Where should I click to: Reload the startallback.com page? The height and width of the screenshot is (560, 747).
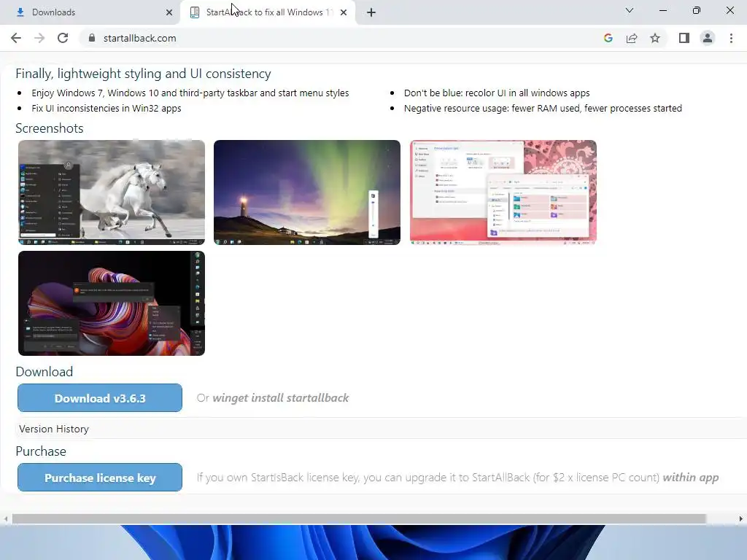tap(63, 38)
